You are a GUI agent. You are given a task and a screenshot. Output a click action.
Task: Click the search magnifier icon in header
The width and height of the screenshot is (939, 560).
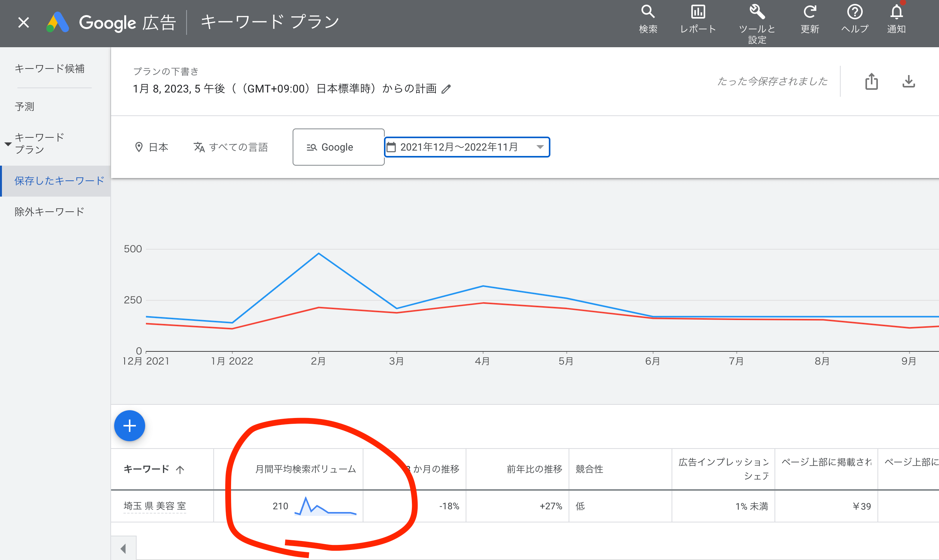[648, 12]
